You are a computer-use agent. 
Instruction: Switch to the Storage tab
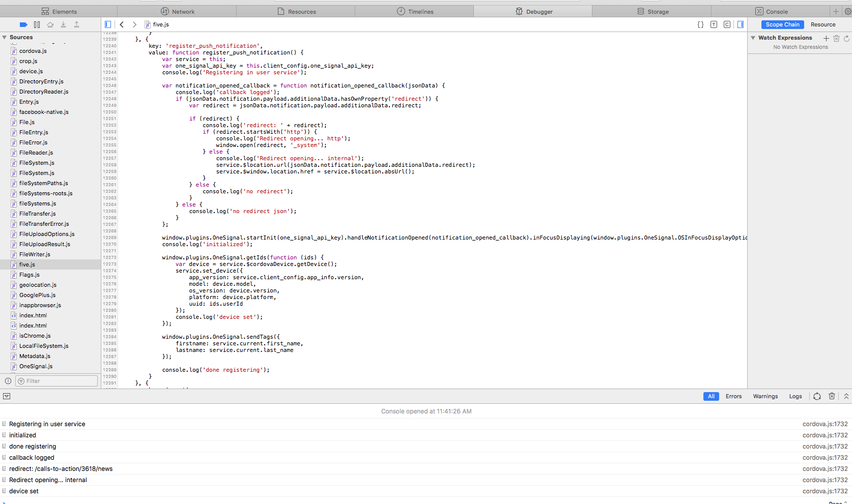(652, 11)
